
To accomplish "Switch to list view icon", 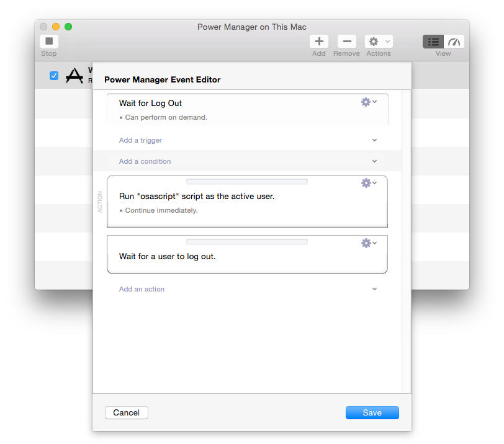I will 433,42.
